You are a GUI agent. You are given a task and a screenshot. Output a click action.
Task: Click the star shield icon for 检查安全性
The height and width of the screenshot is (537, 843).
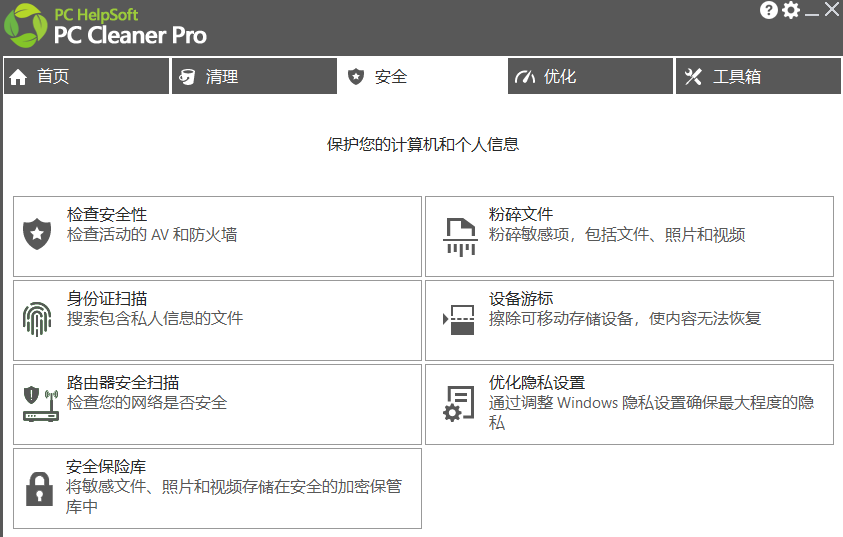[x=37, y=234]
